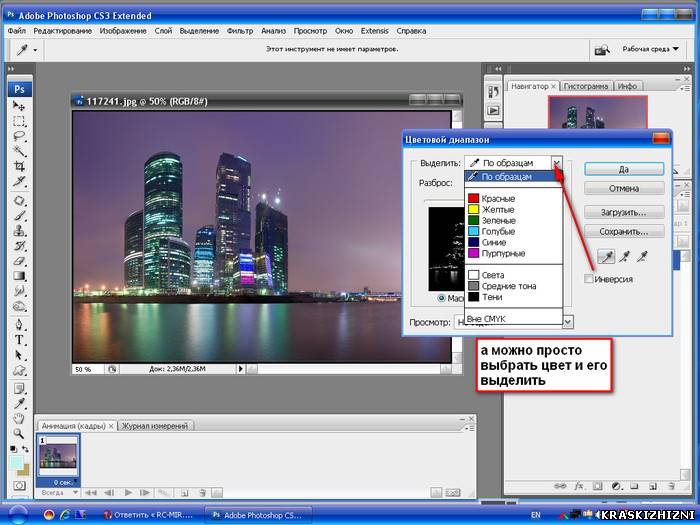The image size is (700, 525).
Task: Select the History Brush tool
Action: 19,246
